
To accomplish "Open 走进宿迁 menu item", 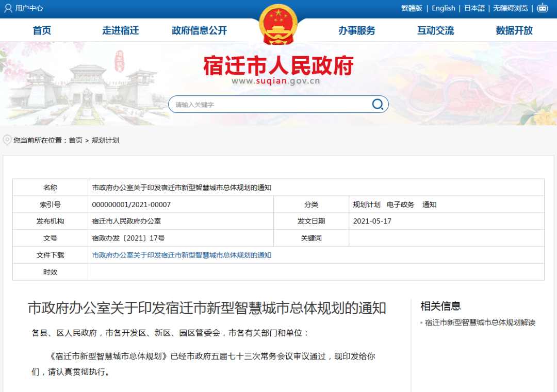I will pyautogui.click(x=120, y=30).
